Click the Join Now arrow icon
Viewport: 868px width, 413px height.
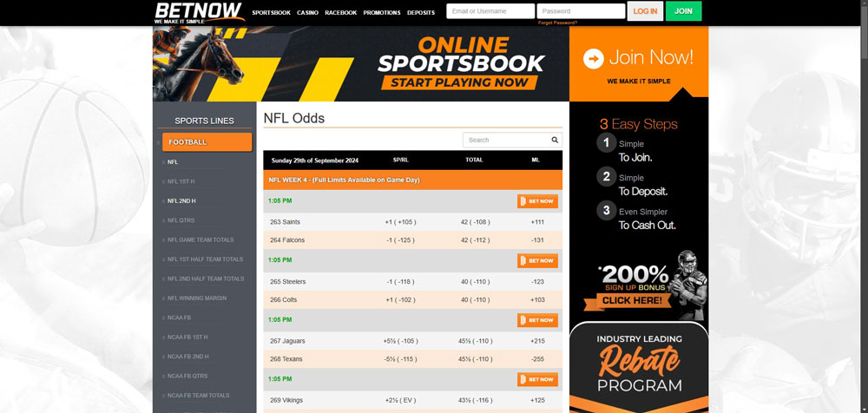tap(593, 59)
